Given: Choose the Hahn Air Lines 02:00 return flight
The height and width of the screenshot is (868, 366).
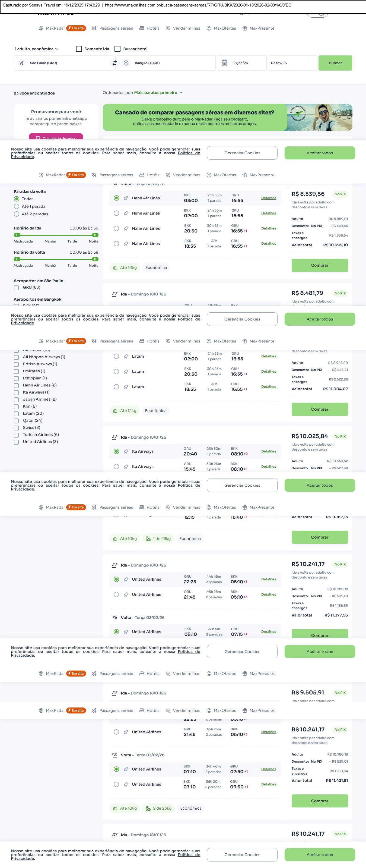Looking at the screenshot, I should pos(116,213).
